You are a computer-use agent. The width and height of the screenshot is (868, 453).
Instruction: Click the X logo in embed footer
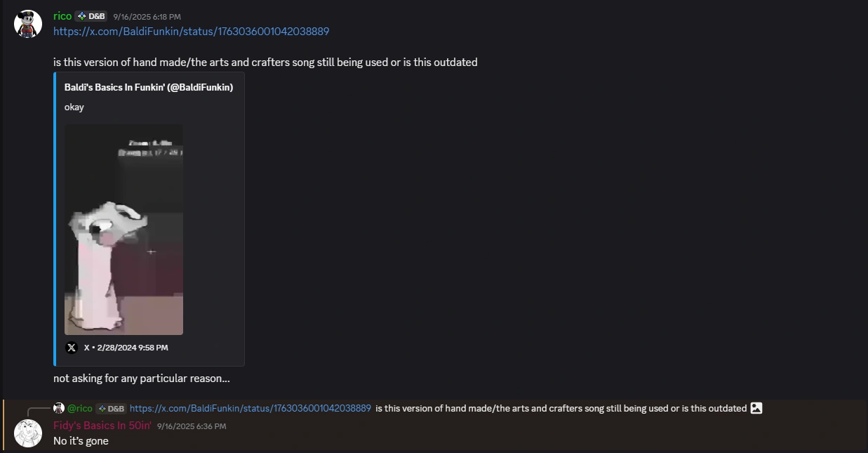pyautogui.click(x=72, y=348)
